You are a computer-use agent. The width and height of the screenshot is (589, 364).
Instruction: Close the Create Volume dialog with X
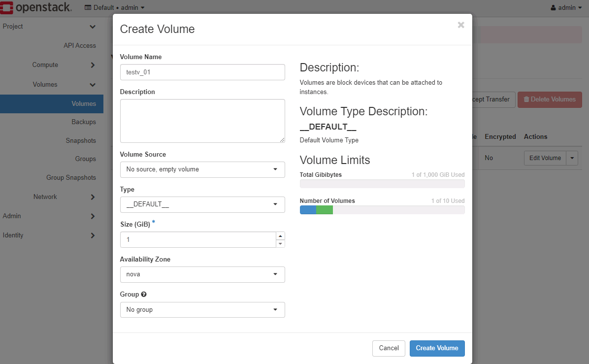coord(461,25)
